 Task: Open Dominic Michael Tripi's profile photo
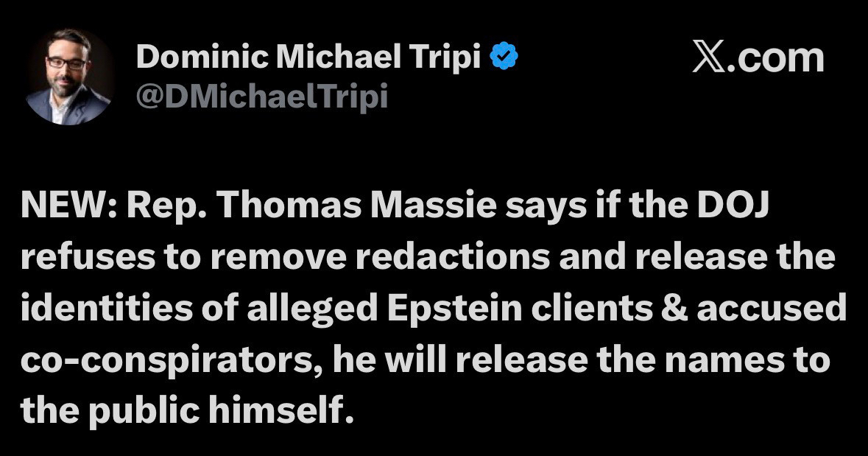(x=67, y=77)
